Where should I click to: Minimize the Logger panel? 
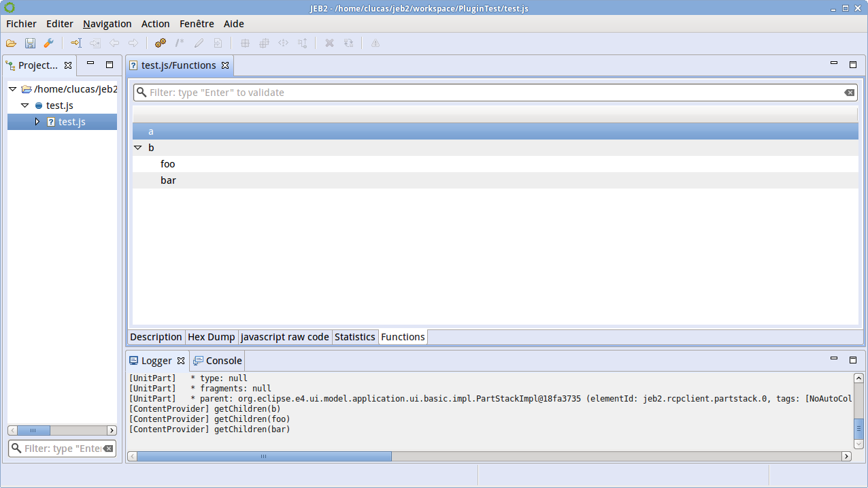click(x=834, y=359)
